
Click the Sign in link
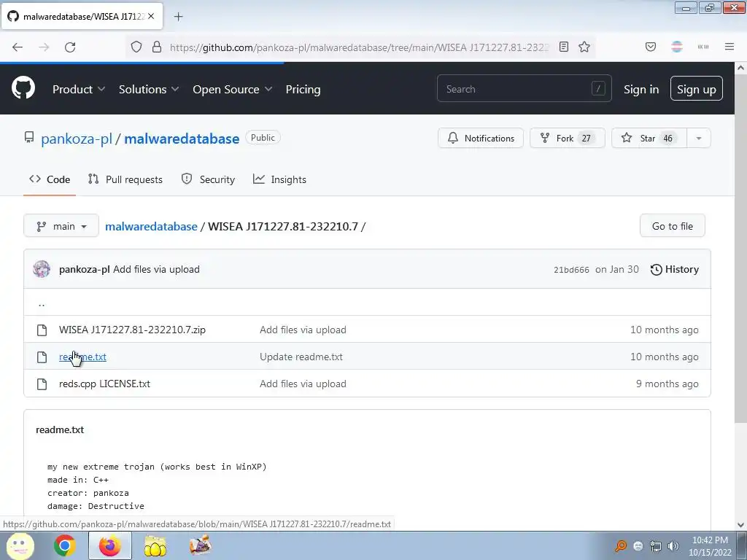pyautogui.click(x=641, y=89)
